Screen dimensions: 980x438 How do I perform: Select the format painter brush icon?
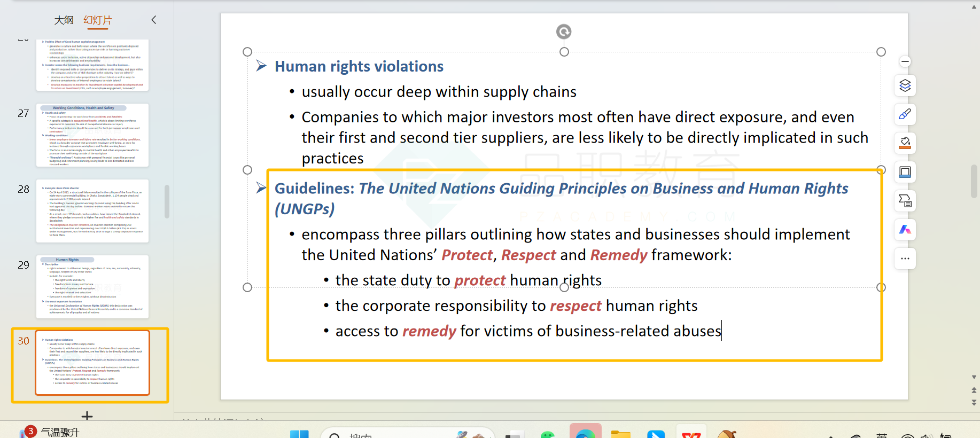click(x=905, y=114)
